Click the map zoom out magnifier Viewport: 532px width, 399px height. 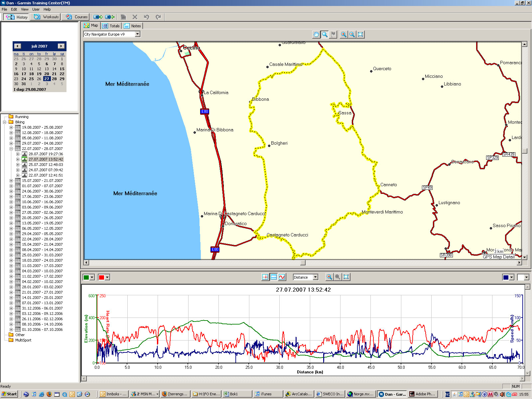(352, 34)
